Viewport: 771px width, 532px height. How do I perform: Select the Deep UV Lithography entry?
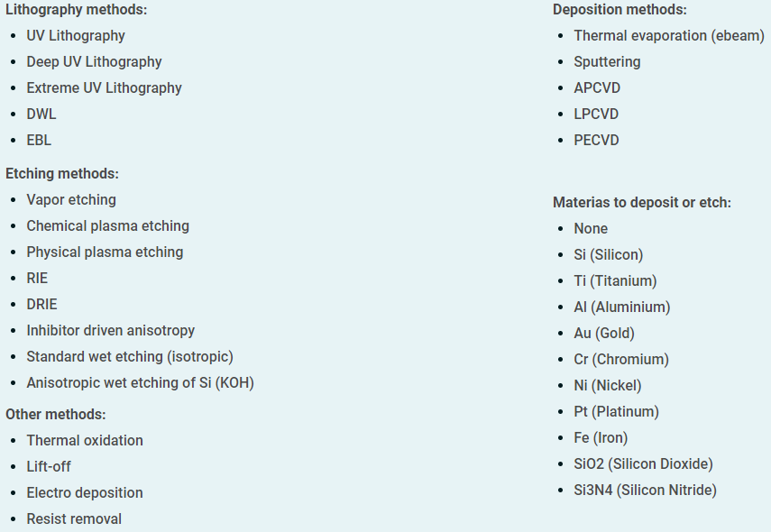pyautogui.click(x=94, y=62)
